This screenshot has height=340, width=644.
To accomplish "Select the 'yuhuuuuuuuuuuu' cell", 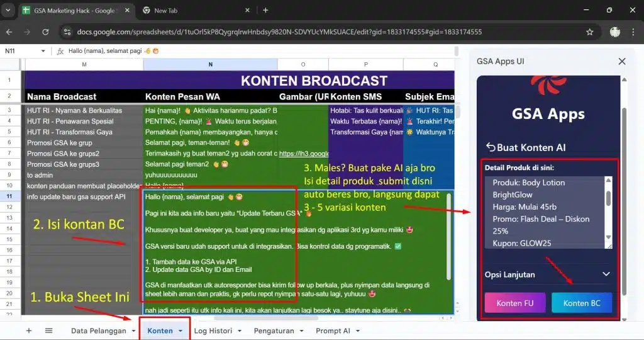I will [210, 175].
